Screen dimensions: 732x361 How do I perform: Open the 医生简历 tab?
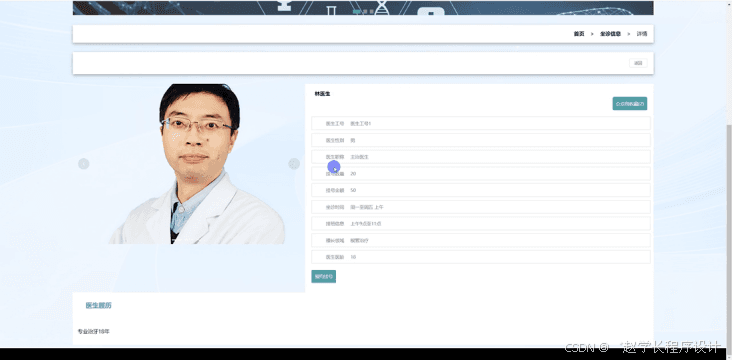(x=99, y=305)
